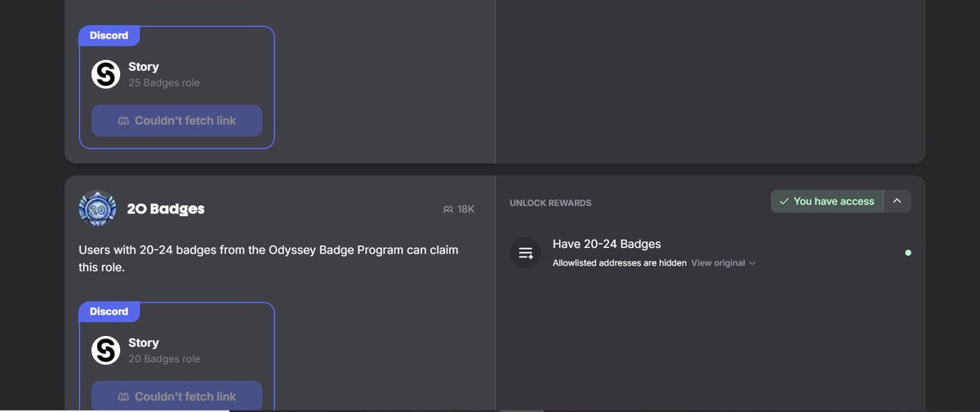
Task: Click the checkmark icon in You have access
Action: 784,201
